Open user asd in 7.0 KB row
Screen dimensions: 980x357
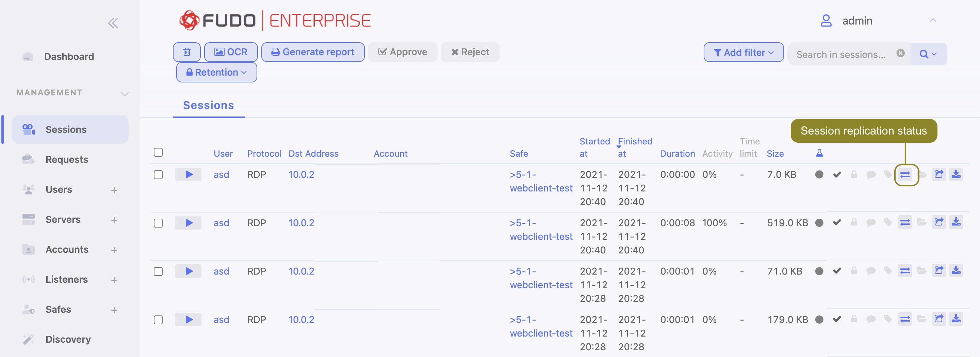point(221,174)
